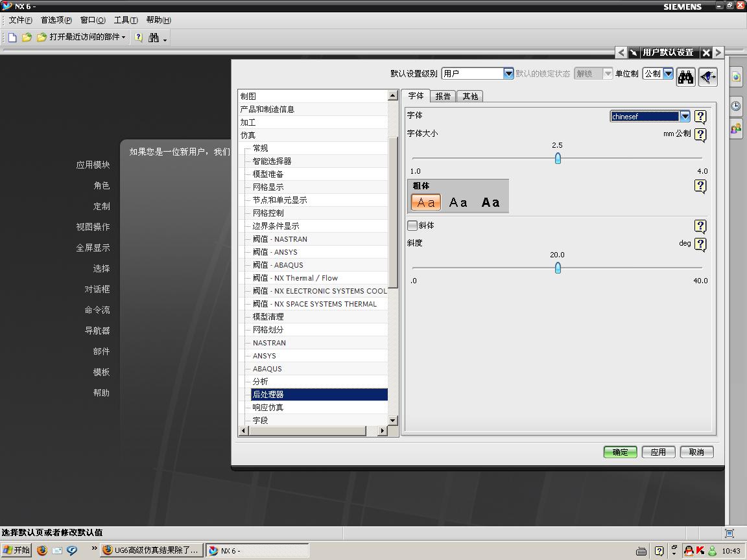The width and height of the screenshot is (747, 560).
Task: Open the 工具 Tools menu
Action: (126, 20)
